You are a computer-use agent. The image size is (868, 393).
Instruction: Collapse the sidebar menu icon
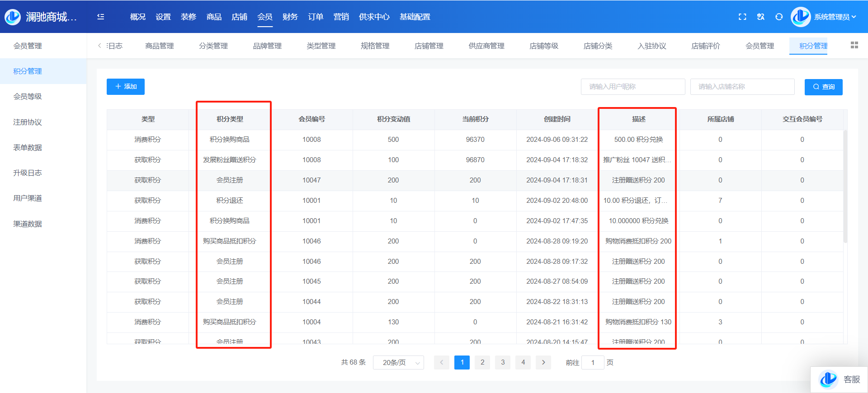tap(101, 17)
